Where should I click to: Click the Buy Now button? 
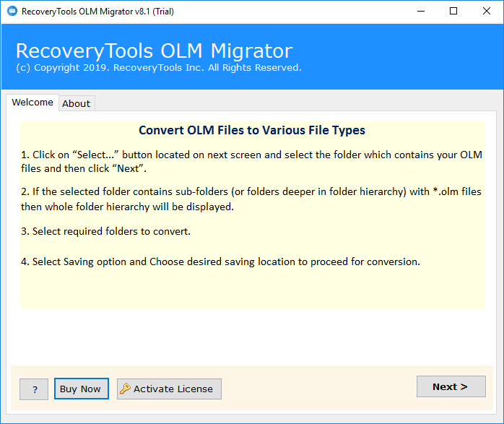pyautogui.click(x=82, y=389)
